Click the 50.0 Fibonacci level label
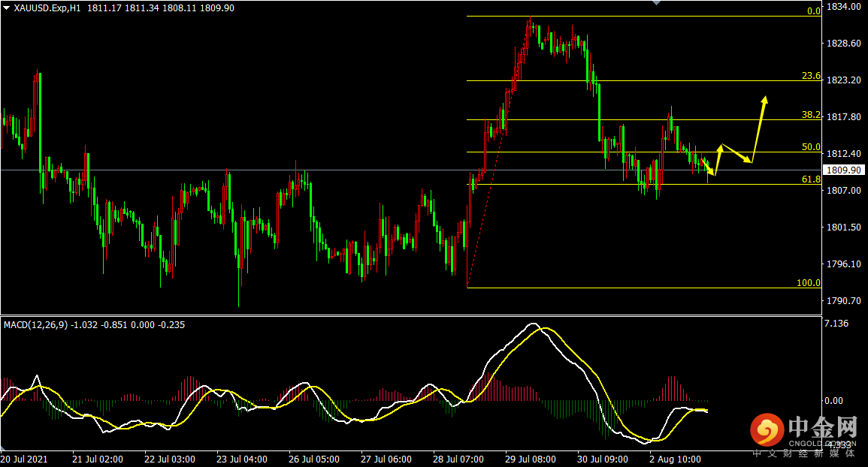 point(811,146)
